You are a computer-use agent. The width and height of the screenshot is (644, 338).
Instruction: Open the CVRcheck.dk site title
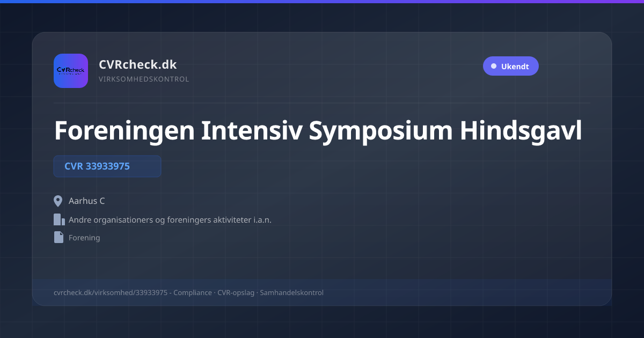point(137,64)
